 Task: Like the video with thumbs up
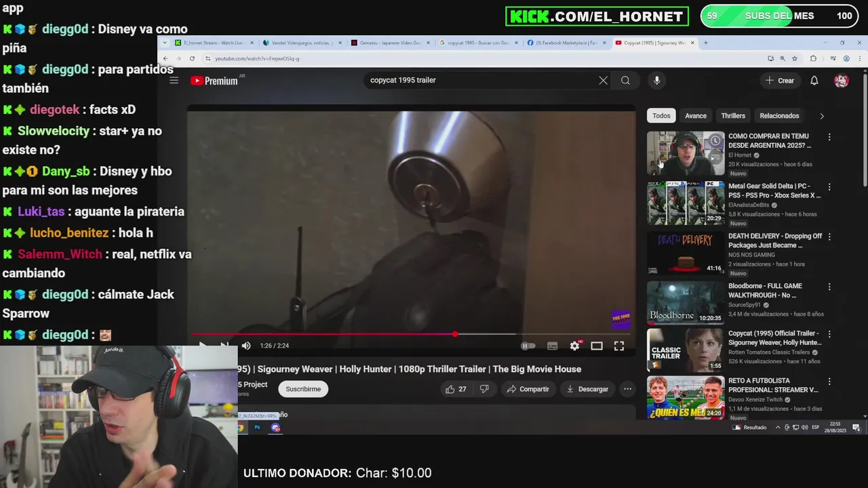pos(456,389)
